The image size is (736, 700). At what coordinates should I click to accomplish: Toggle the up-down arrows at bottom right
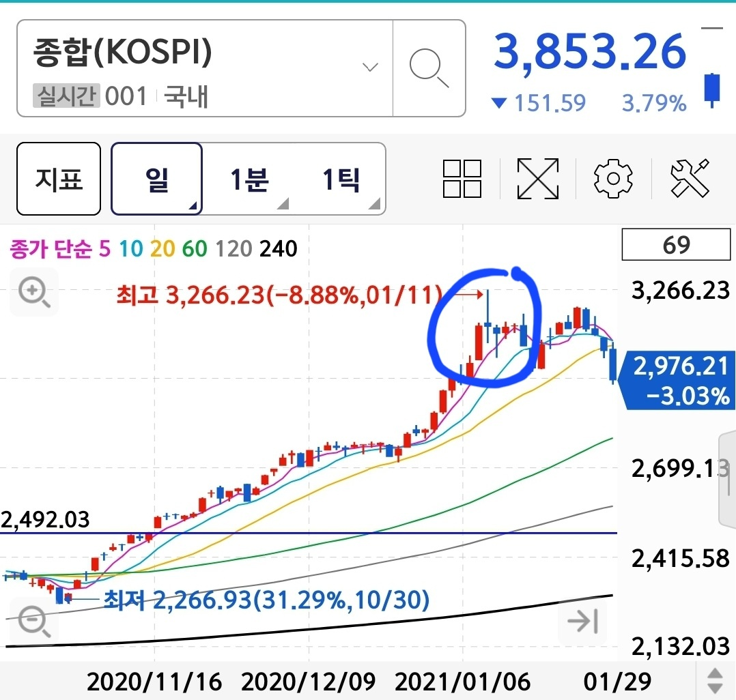715,681
